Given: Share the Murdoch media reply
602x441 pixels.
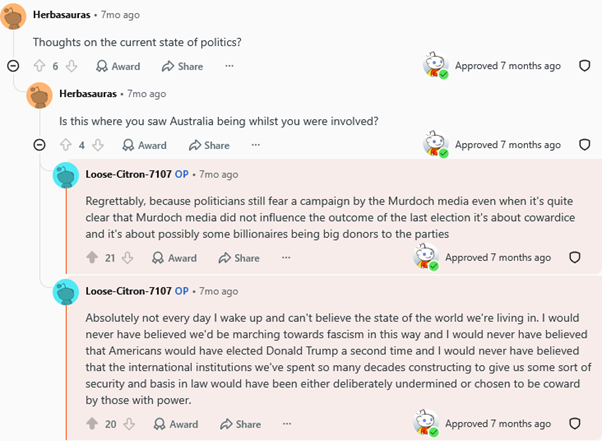Looking at the screenshot, I should 239,258.
